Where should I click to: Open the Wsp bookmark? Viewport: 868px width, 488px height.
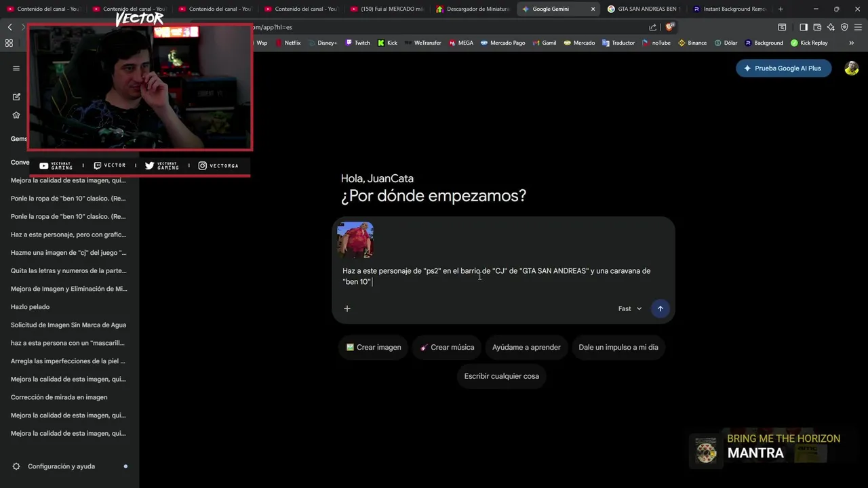tap(261, 43)
